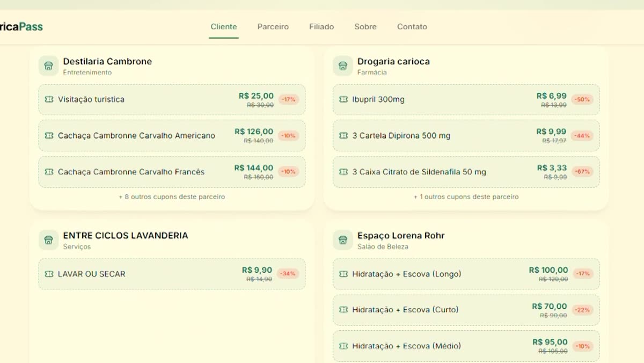Click the Farmácia category label

tap(372, 72)
